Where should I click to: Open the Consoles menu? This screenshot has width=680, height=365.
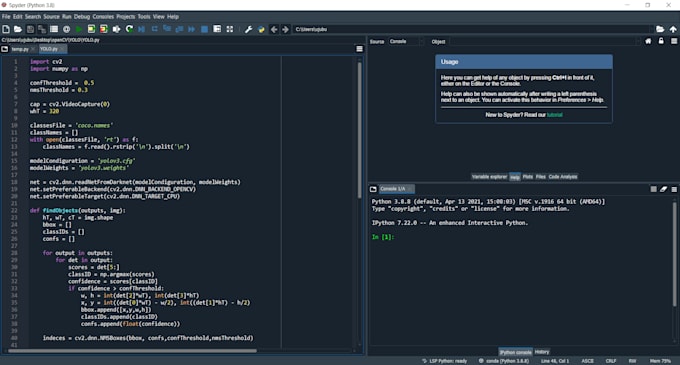(x=103, y=16)
